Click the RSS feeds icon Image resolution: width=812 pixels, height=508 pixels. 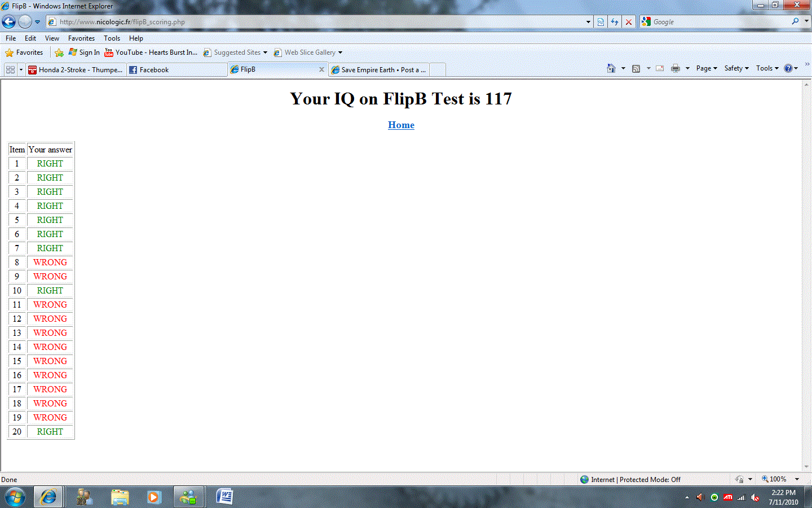(x=636, y=68)
